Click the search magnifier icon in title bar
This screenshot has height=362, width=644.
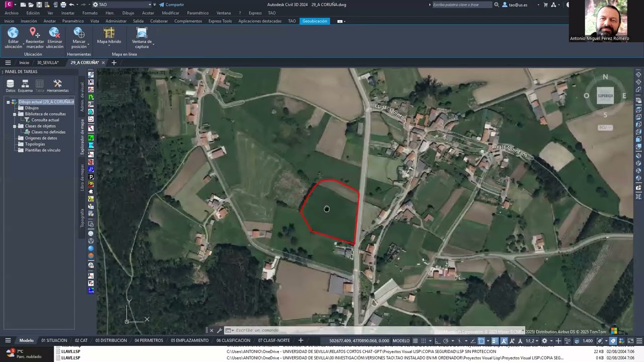tap(497, 5)
